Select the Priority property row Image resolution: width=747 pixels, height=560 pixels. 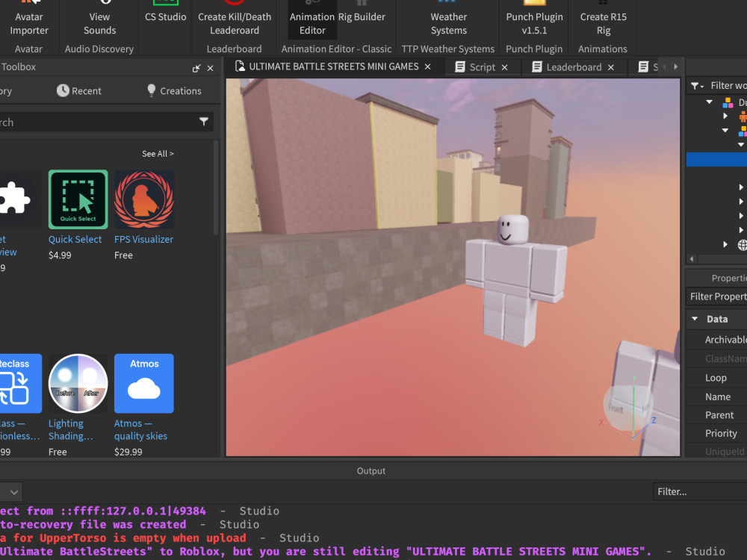click(x=716, y=433)
